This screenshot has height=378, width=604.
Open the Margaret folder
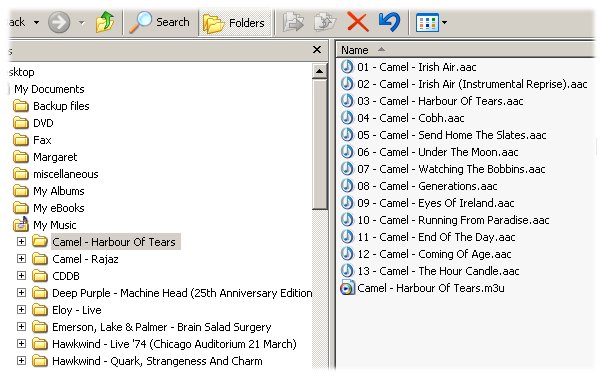click(x=55, y=157)
